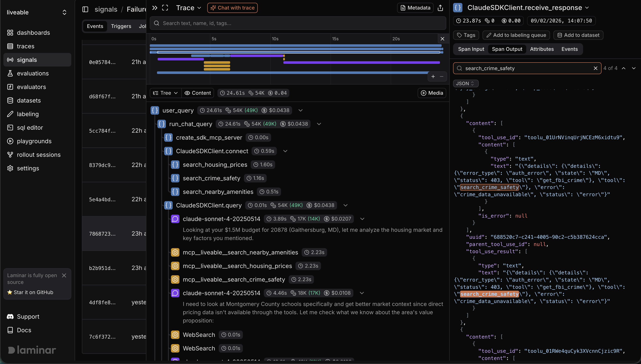
Task: Go to previous search match arrow
Action: tap(623, 68)
